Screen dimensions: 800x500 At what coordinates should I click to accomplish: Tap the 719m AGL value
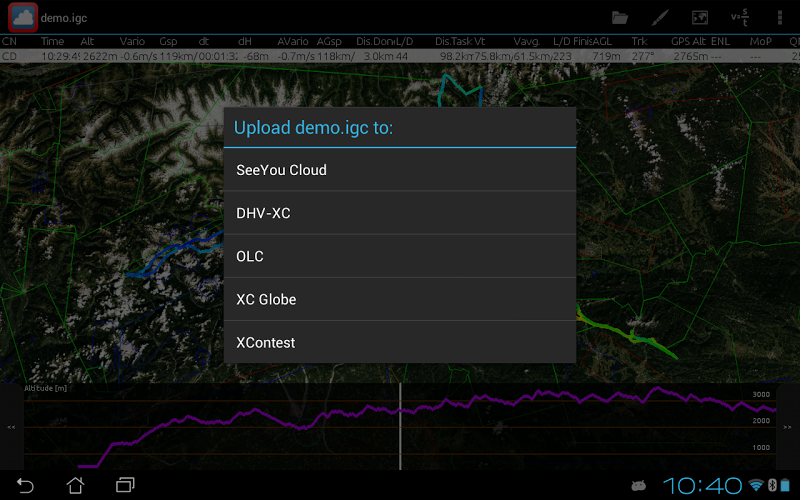[606, 56]
